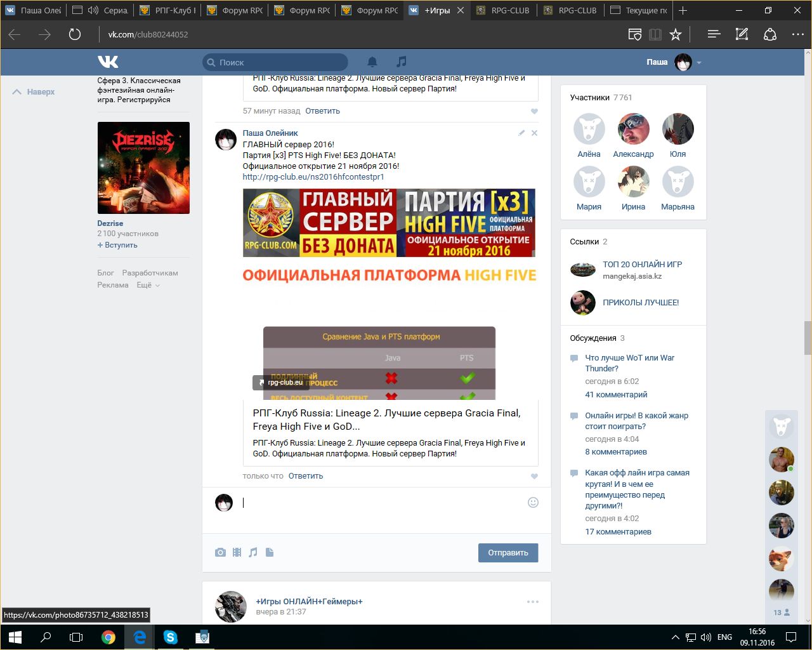This screenshot has width=812, height=650.
Task: Like the comment posted 57 минут назад
Action: click(534, 111)
